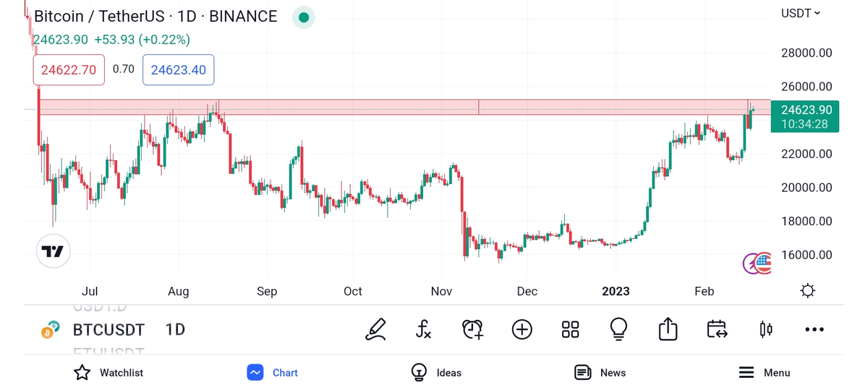The width and height of the screenshot is (868, 391).
Task: Share the chart via share icon
Action: point(668,329)
